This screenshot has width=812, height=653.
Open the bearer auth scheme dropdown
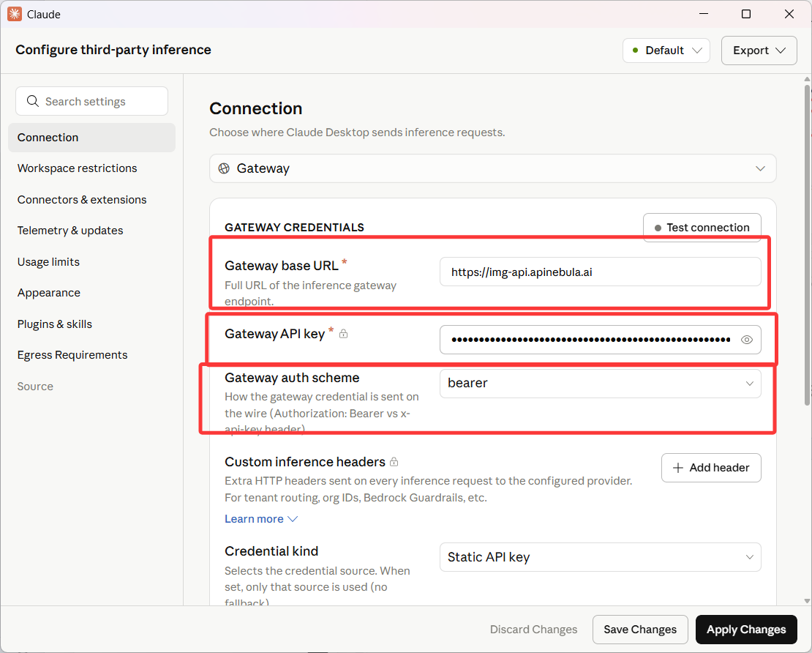[x=600, y=384]
